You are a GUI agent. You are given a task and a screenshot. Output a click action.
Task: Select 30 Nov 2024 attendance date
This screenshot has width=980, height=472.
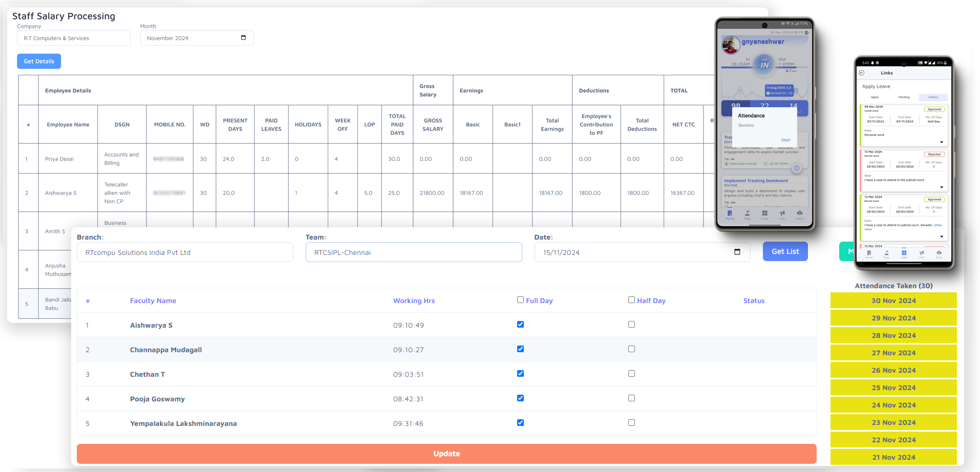coord(893,301)
